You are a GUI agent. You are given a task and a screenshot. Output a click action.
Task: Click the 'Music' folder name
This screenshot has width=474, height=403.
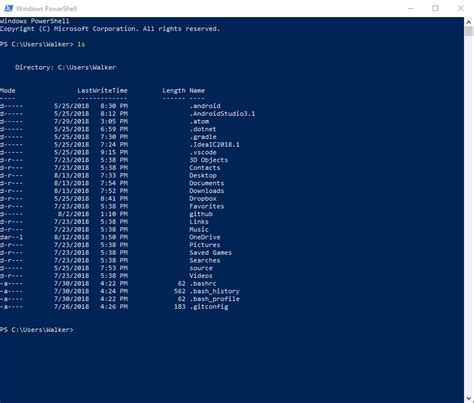(x=199, y=229)
